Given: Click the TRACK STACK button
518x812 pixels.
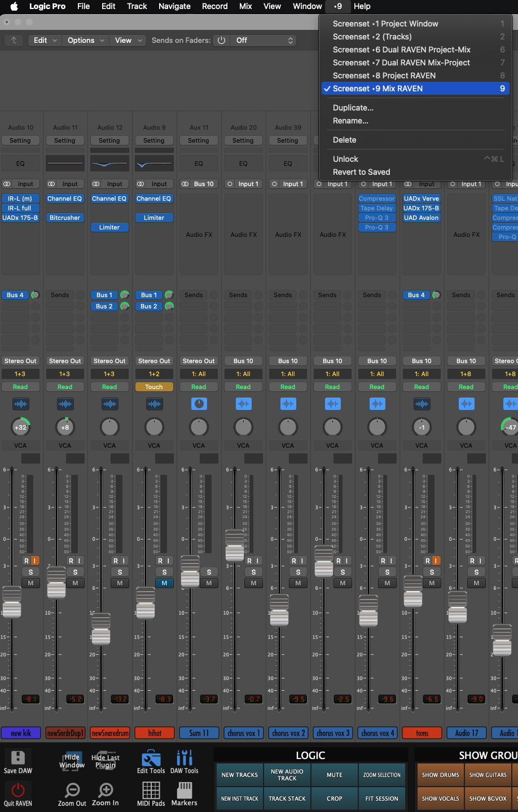Looking at the screenshot, I should (287, 798).
